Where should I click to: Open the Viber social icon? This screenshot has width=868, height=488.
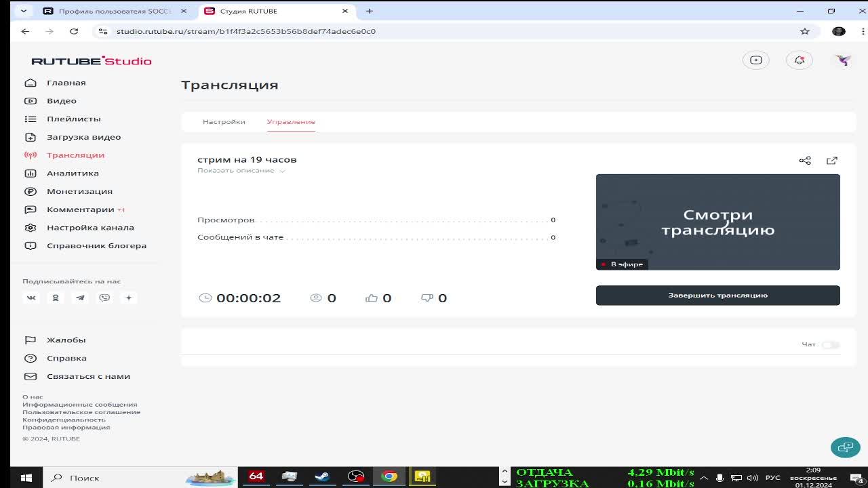(x=104, y=298)
